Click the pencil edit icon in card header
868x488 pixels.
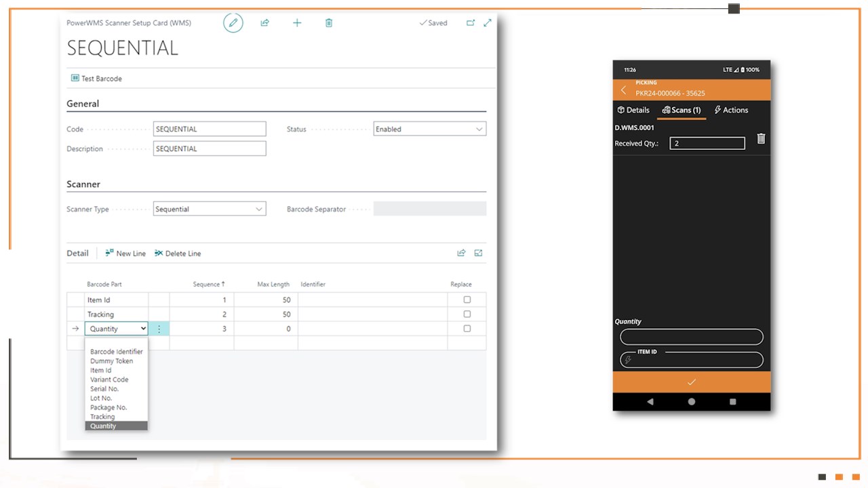233,23
